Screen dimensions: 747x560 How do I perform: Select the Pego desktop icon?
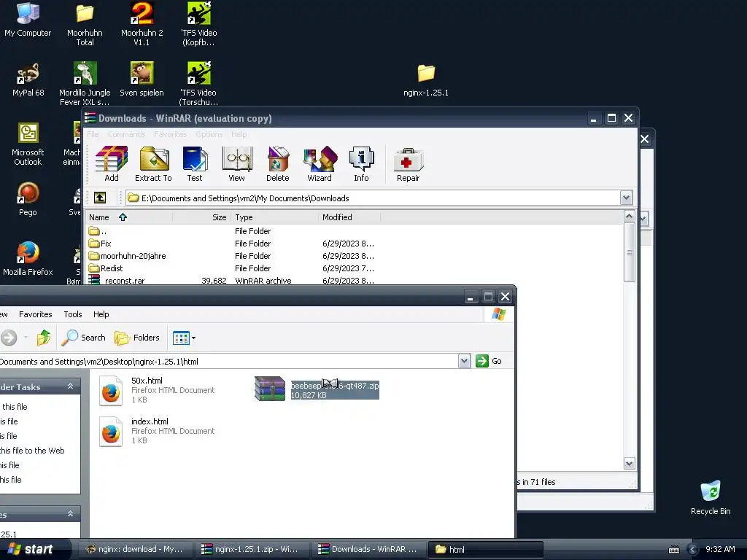tap(28, 200)
